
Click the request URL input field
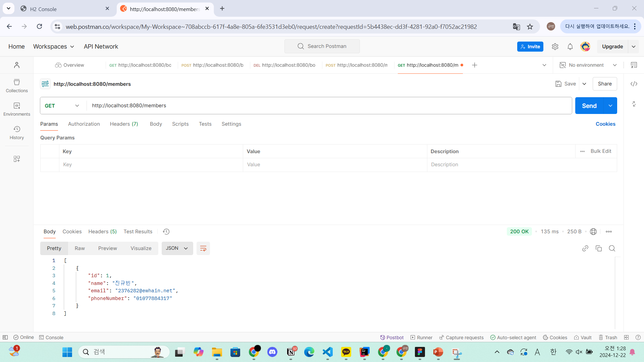point(329,106)
